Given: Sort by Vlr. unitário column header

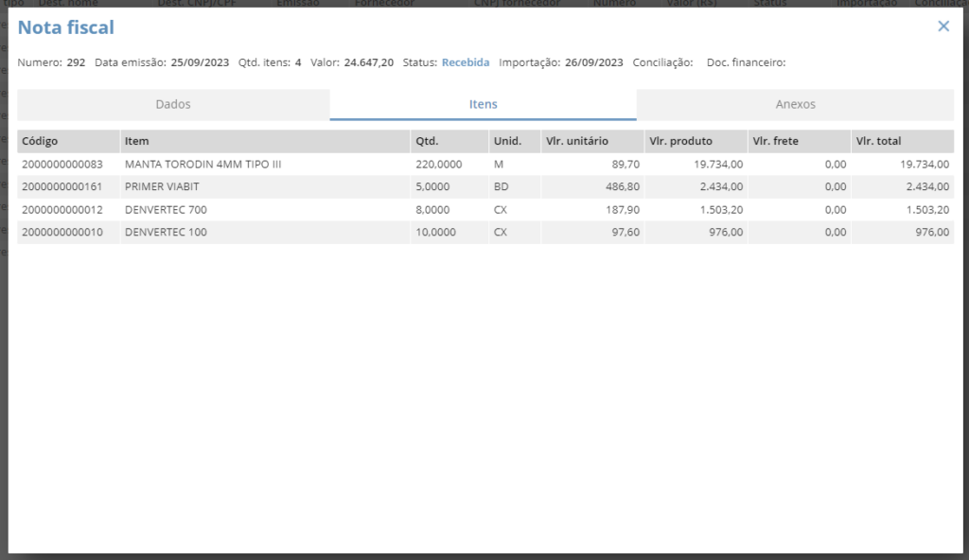Looking at the screenshot, I should pyautogui.click(x=592, y=141).
